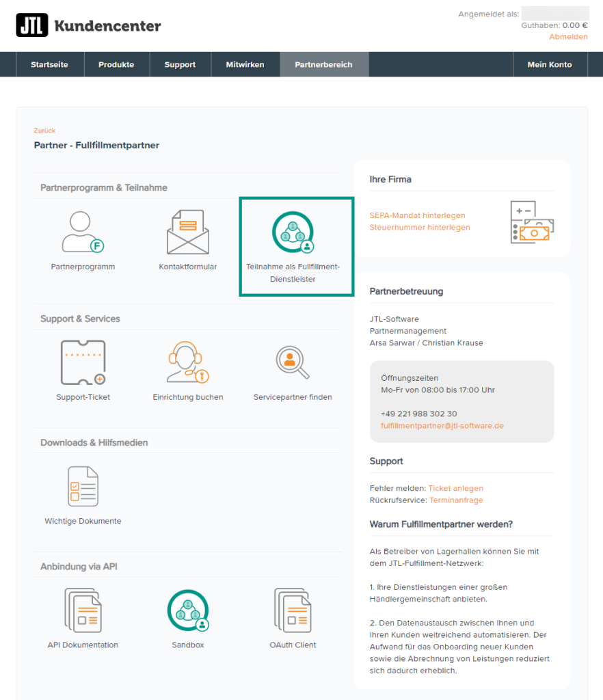Image resolution: width=603 pixels, height=700 pixels.
Task: Open the OAuth Client icon
Action: click(x=293, y=610)
